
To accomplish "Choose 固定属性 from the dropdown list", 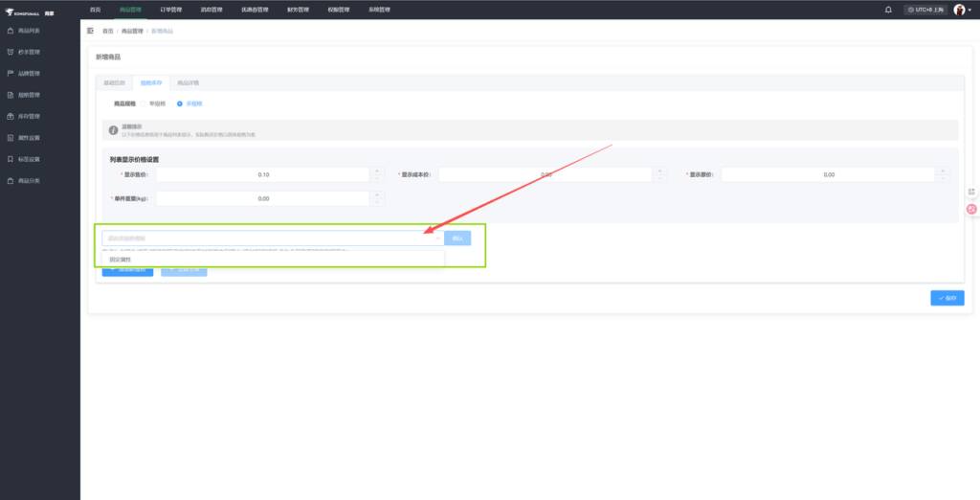I will point(121,260).
